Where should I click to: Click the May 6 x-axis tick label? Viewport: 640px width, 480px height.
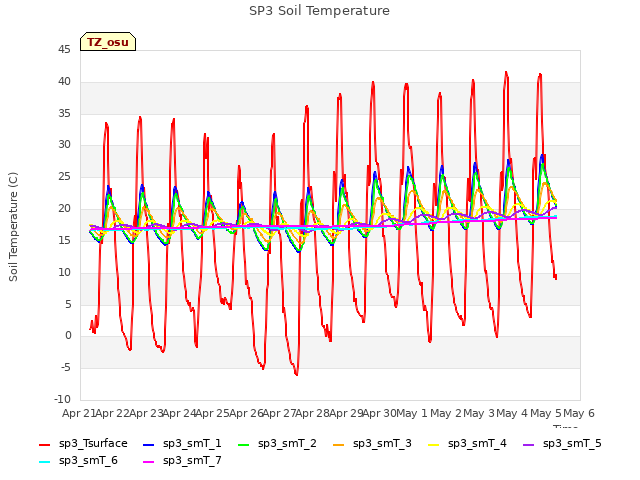click(x=579, y=413)
